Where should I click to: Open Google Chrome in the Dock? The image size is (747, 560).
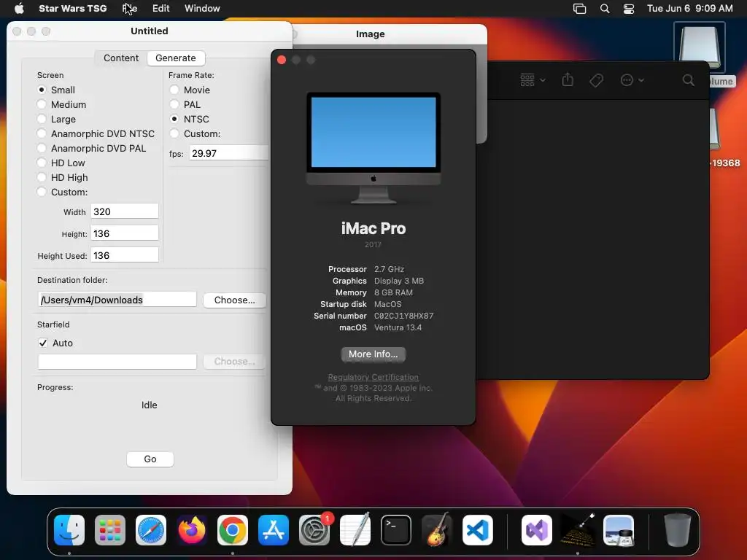pos(233,530)
